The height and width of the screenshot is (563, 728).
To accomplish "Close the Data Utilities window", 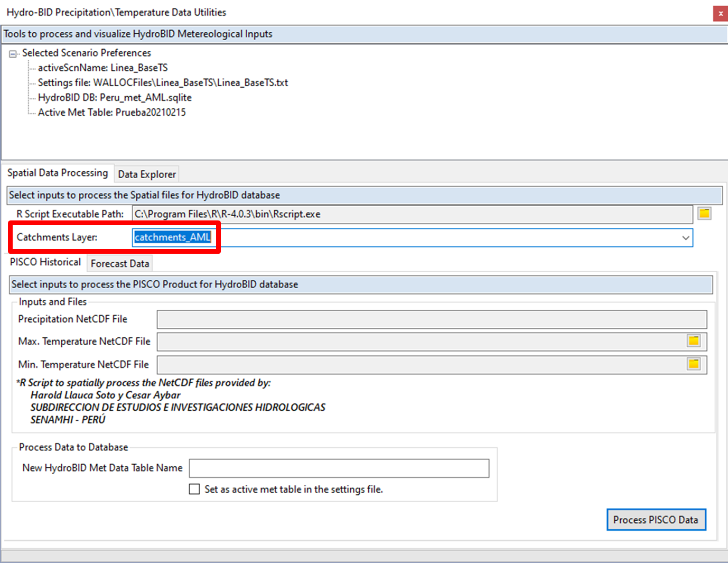I will (721, 13).
